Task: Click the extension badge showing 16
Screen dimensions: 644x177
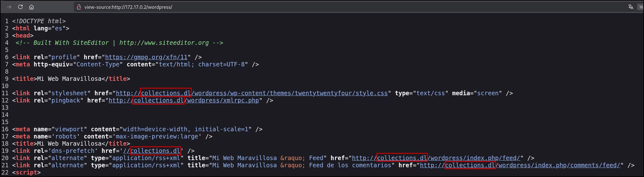Action: [x=641, y=7]
